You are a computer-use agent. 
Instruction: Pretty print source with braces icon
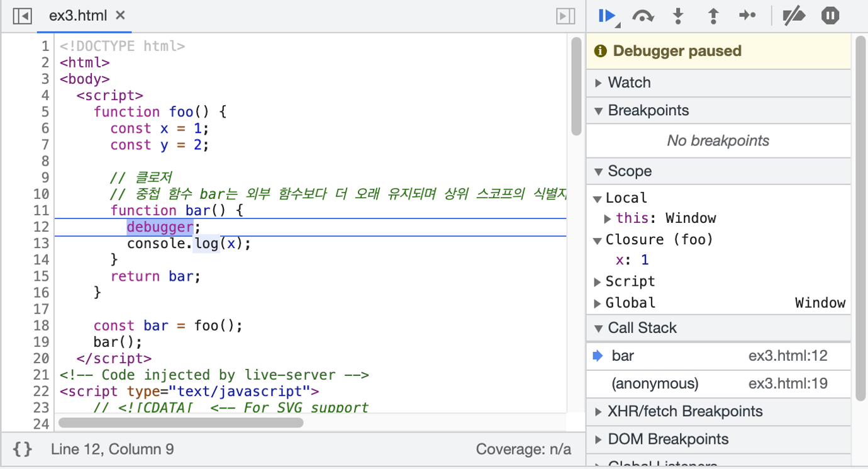tap(23, 449)
